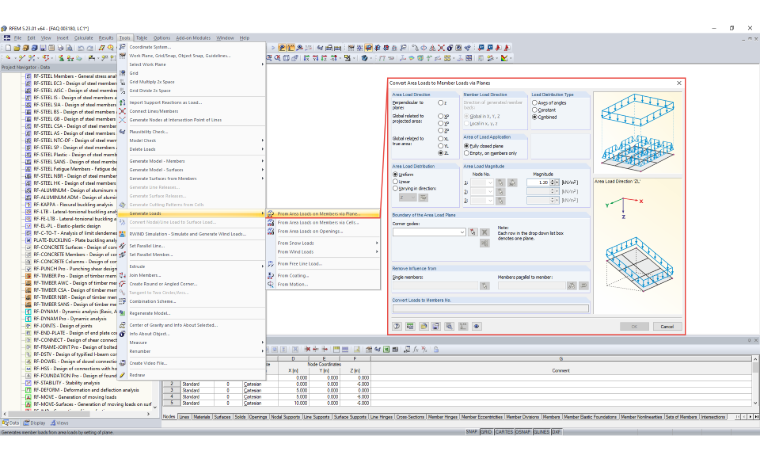Click the Magnitude 1 input field
Screen dimensions: 760x459
538,182
